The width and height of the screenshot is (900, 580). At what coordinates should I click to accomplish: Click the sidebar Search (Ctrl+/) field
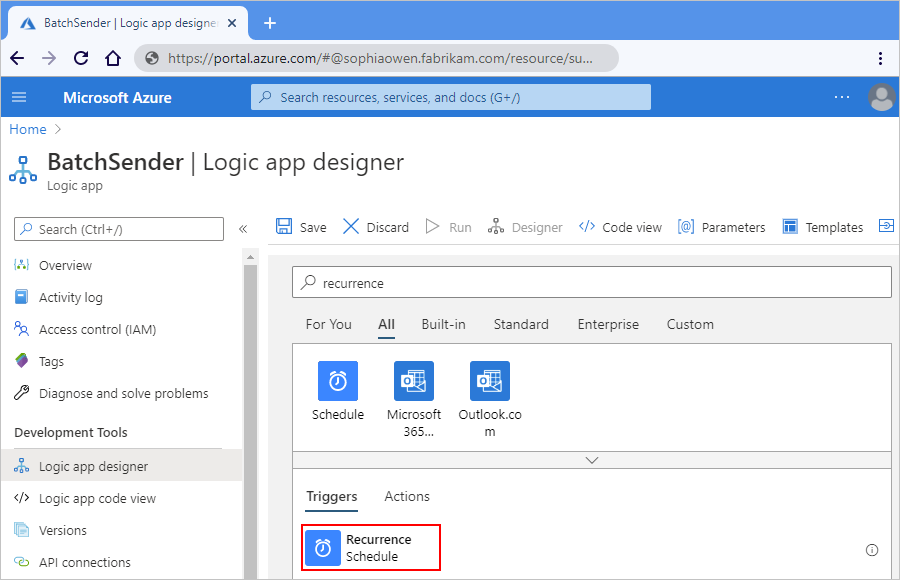point(119,229)
